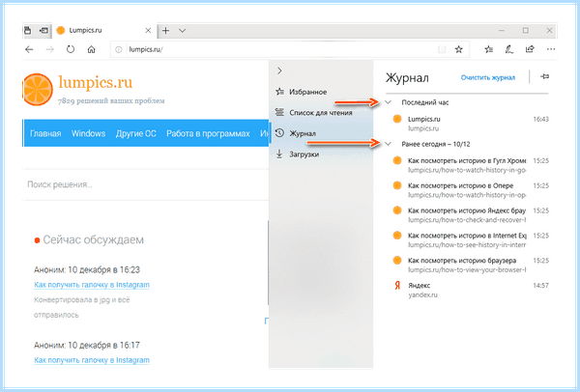Select Журнал in hub menu
The image size is (580, 392).
coord(321,133)
